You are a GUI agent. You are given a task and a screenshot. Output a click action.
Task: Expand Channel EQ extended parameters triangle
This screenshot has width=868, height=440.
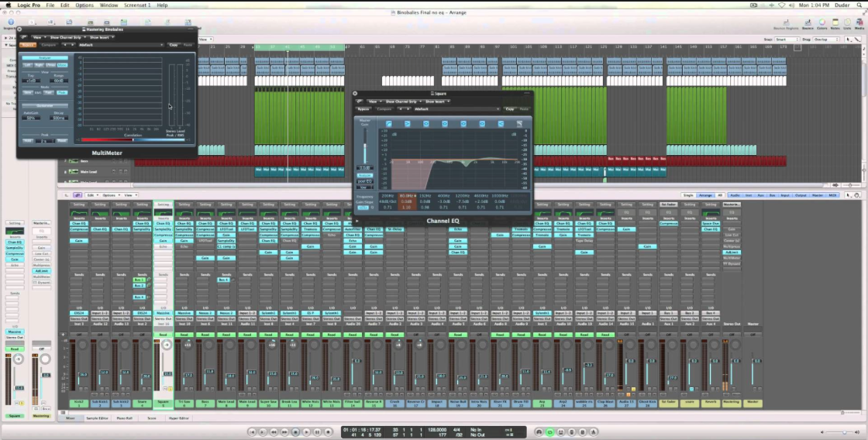coord(357,221)
